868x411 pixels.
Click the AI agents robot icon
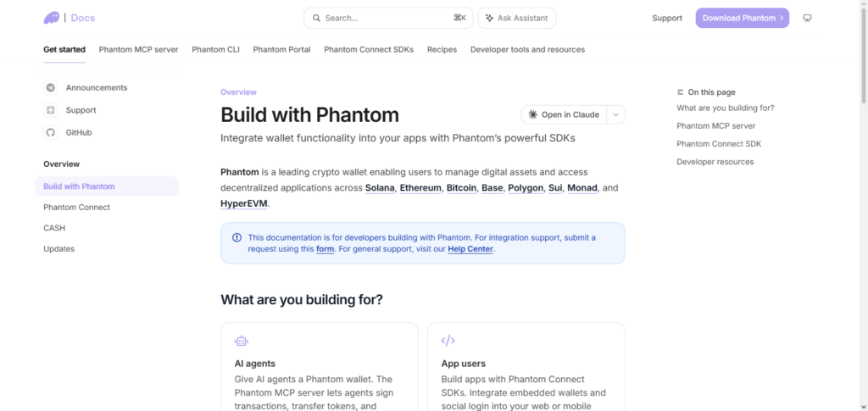[x=241, y=341]
